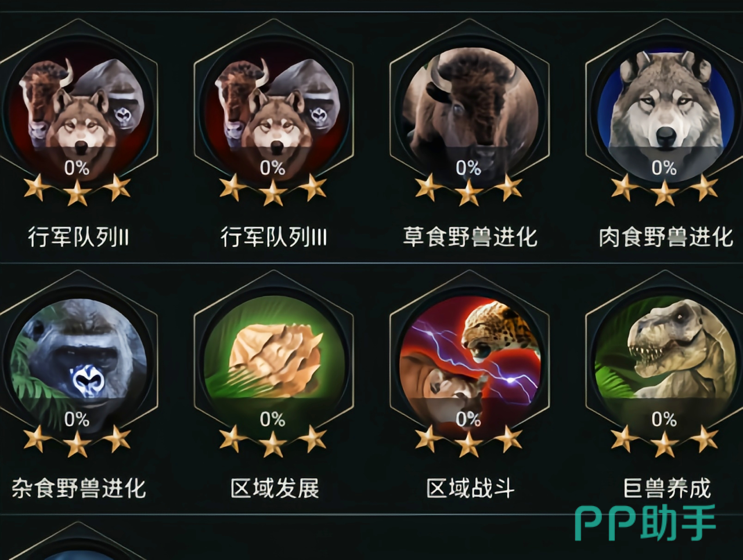Open the partially visible icon at bottom

pos(77,541)
